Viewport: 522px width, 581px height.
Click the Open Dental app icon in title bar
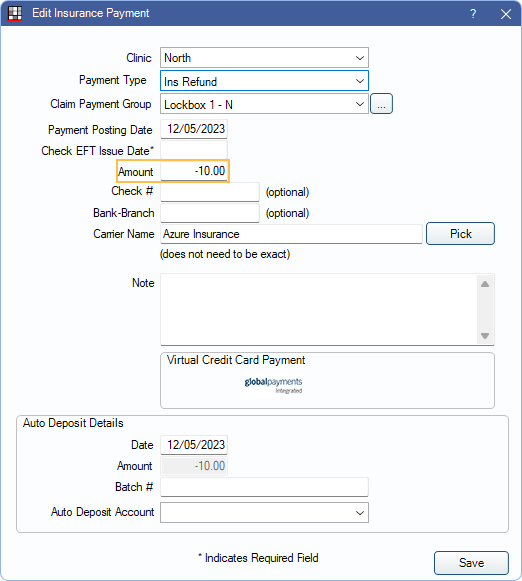[x=15, y=13]
